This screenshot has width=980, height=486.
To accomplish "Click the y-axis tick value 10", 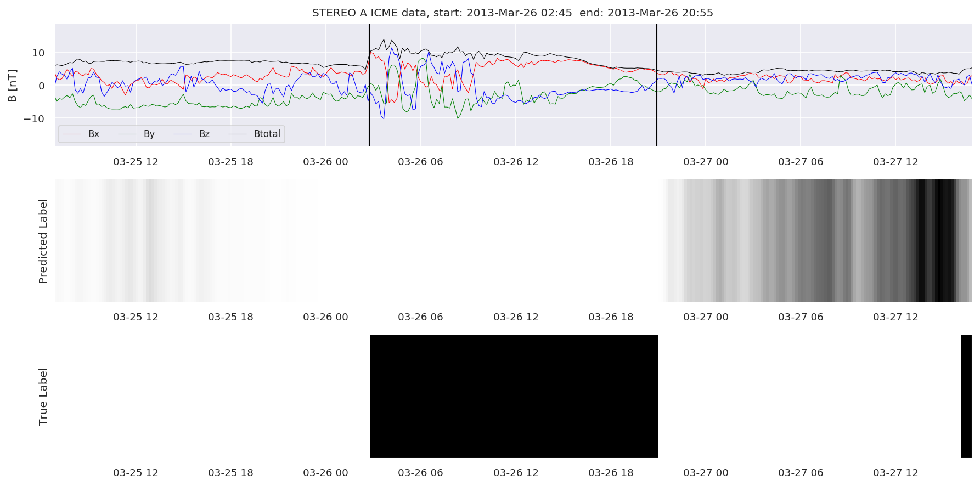I will click(x=38, y=53).
